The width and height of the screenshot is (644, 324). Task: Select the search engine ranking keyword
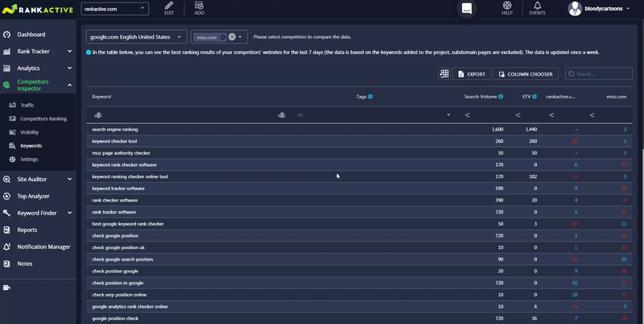(x=115, y=129)
